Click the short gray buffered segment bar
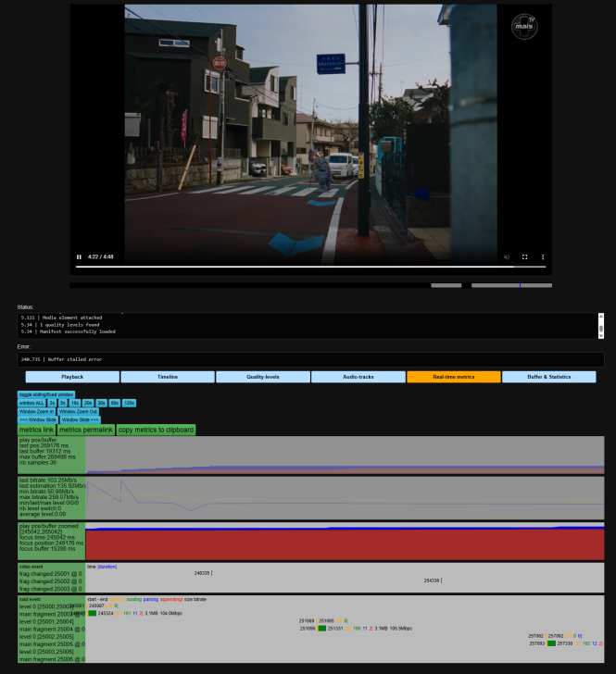This screenshot has width=616, height=674. click(x=446, y=285)
